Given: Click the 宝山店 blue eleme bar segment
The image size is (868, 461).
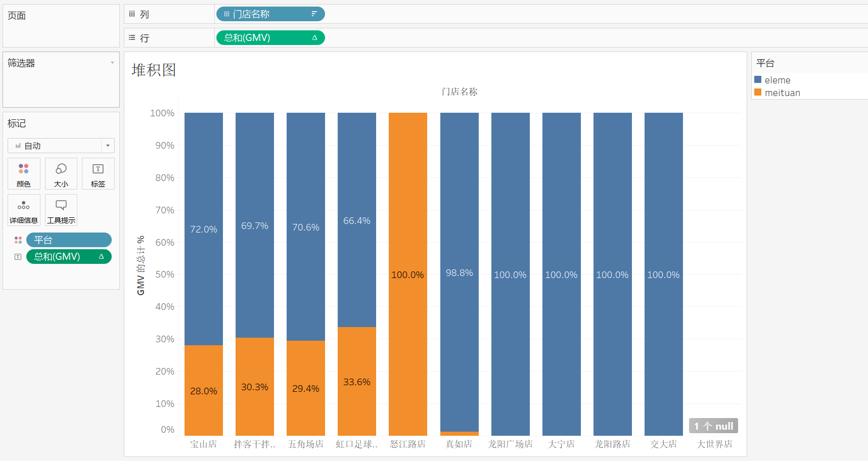Looking at the screenshot, I should pyautogui.click(x=204, y=229).
